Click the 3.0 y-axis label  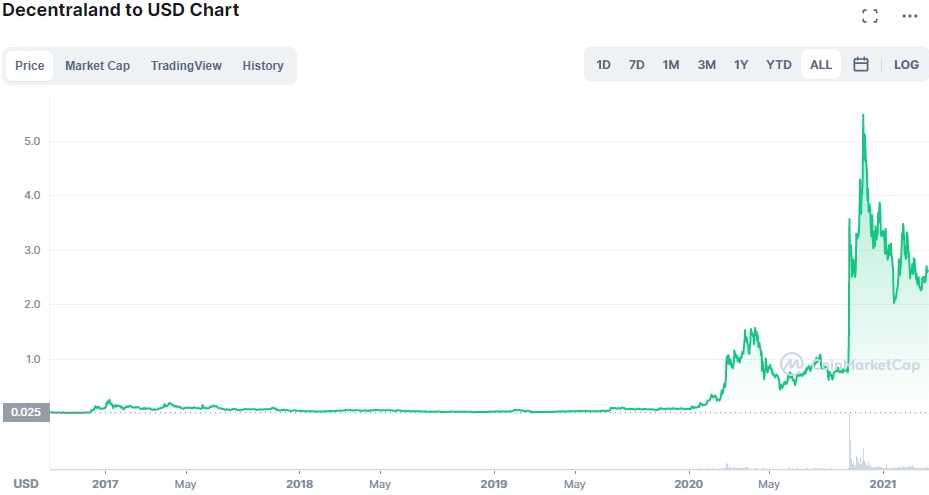(x=32, y=250)
